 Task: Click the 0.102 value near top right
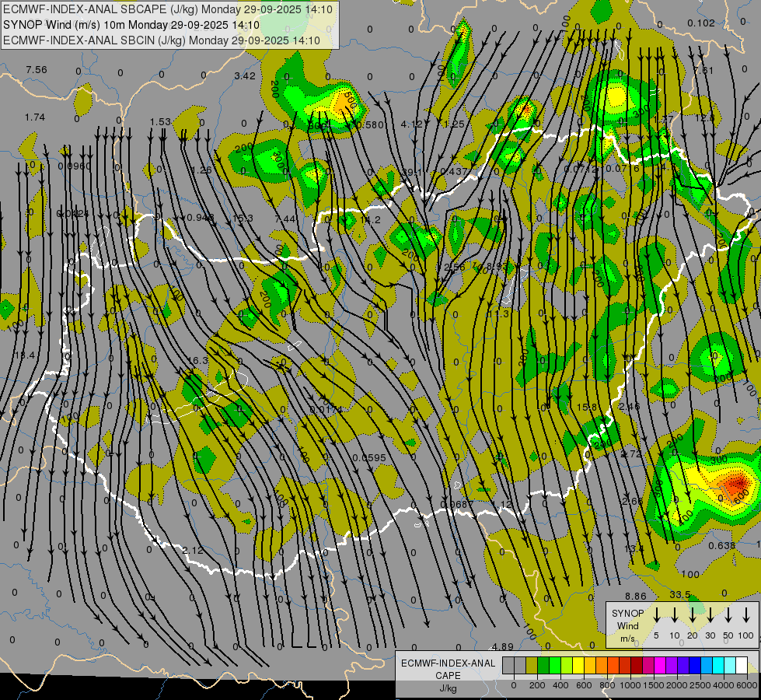coord(700,23)
